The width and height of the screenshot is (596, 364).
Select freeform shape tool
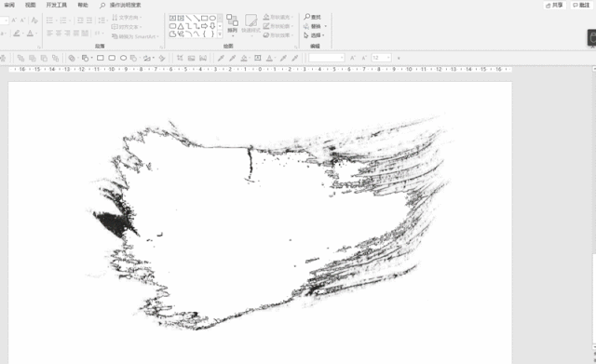coord(172,34)
